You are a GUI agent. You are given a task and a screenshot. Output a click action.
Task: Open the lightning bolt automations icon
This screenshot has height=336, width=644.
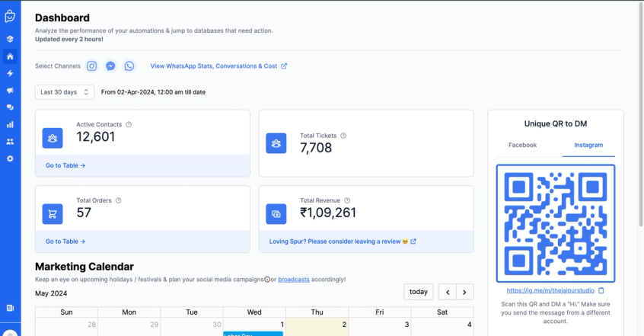coord(10,73)
